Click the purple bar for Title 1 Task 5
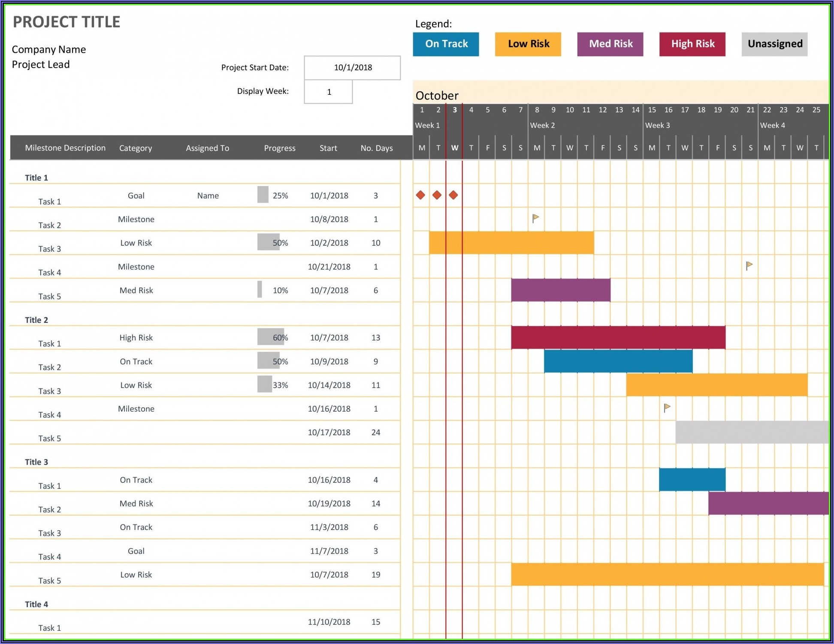Viewport: 834px width, 644px height. [560, 290]
